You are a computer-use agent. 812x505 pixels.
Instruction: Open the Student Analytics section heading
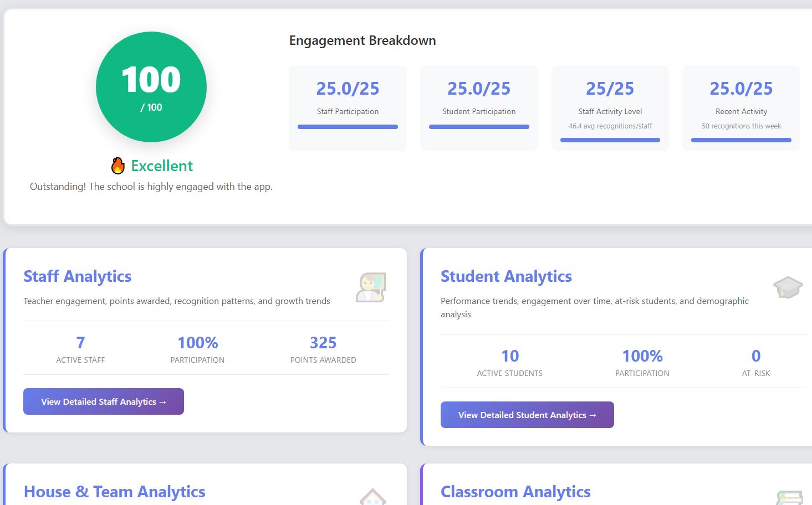tap(506, 276)
